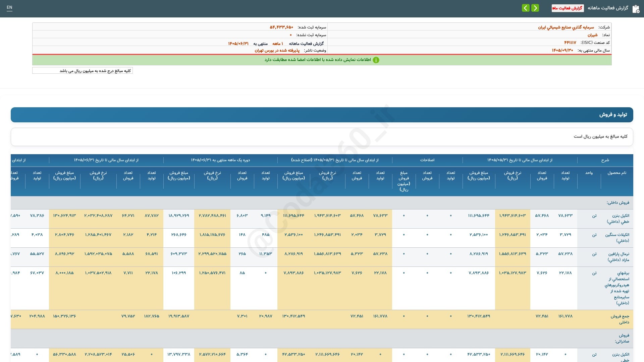Click the green left-arrow previous report button
Screen dimensions: 644x362
click(x=526, y=8)
